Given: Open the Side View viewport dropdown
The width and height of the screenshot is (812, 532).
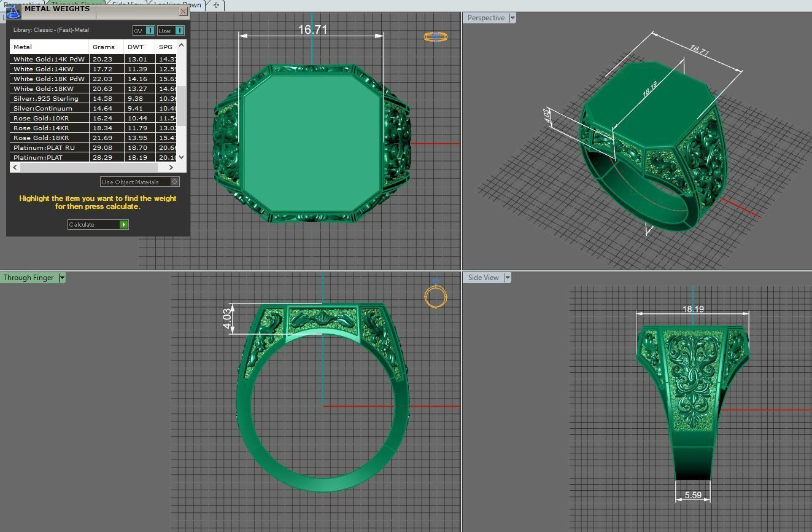Looking at the screenshot, I should pyautogui.click(x=508, y=278).
